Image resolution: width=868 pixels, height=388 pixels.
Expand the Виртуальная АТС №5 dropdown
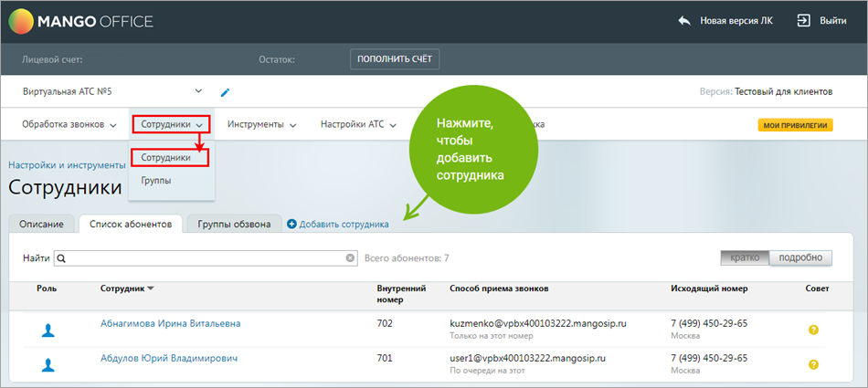pyautogui.click(x=198, y=91)
